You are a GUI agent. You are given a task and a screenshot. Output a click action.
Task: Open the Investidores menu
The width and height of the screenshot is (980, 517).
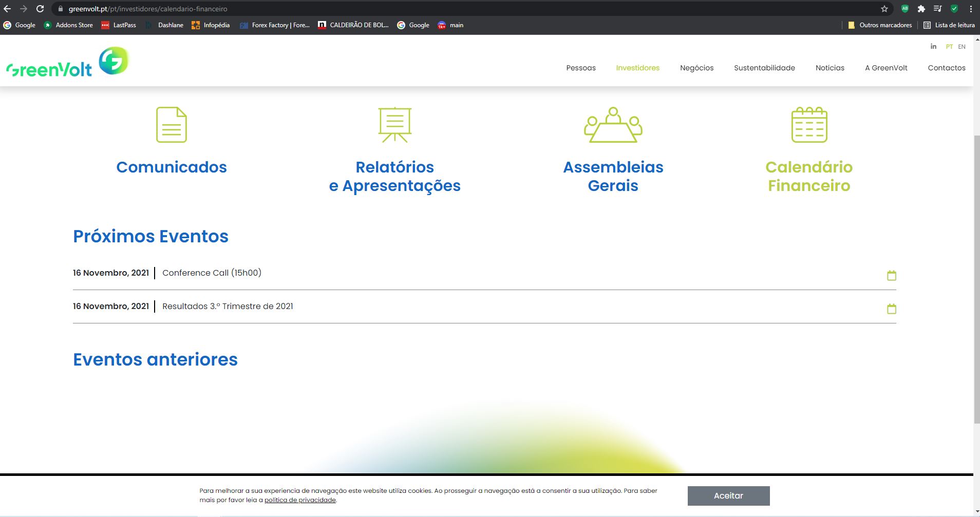(637, 68)
